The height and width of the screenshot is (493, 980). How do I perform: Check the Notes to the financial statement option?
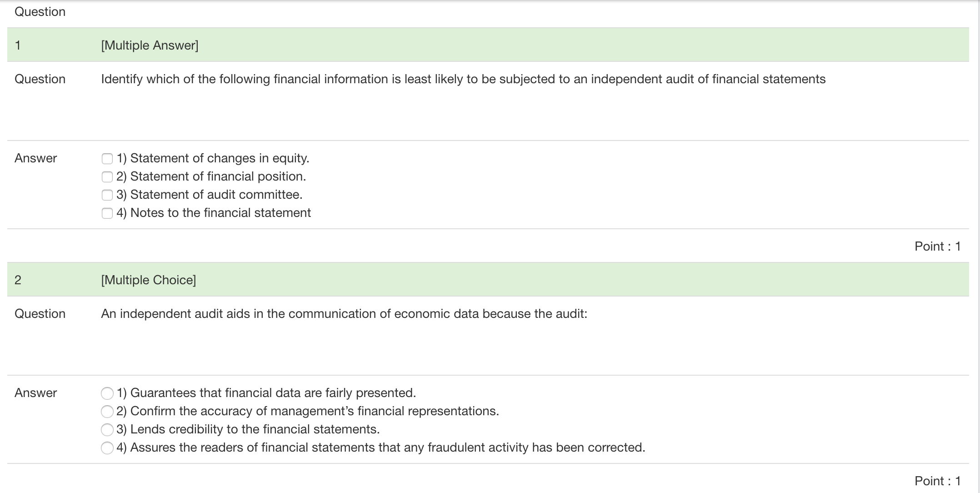(x=107, y=212)
